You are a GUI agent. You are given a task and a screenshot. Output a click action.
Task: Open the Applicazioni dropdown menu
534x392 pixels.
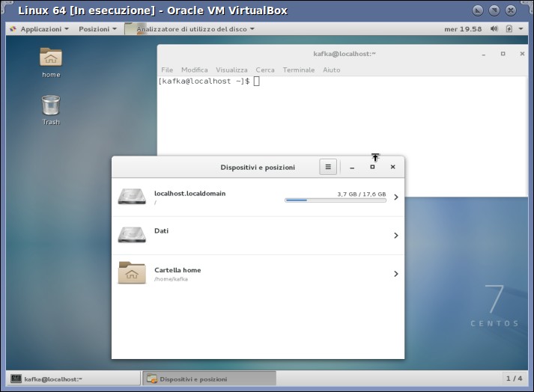40,29
